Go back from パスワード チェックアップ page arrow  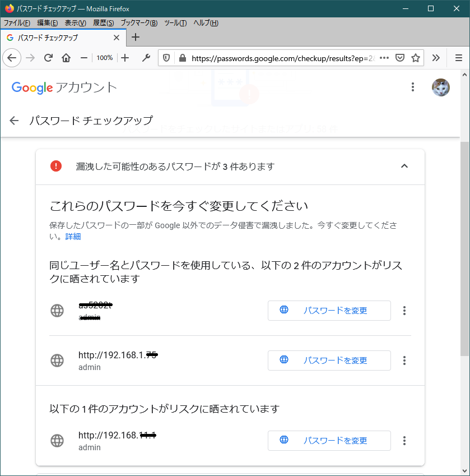(x=14, y=121)
